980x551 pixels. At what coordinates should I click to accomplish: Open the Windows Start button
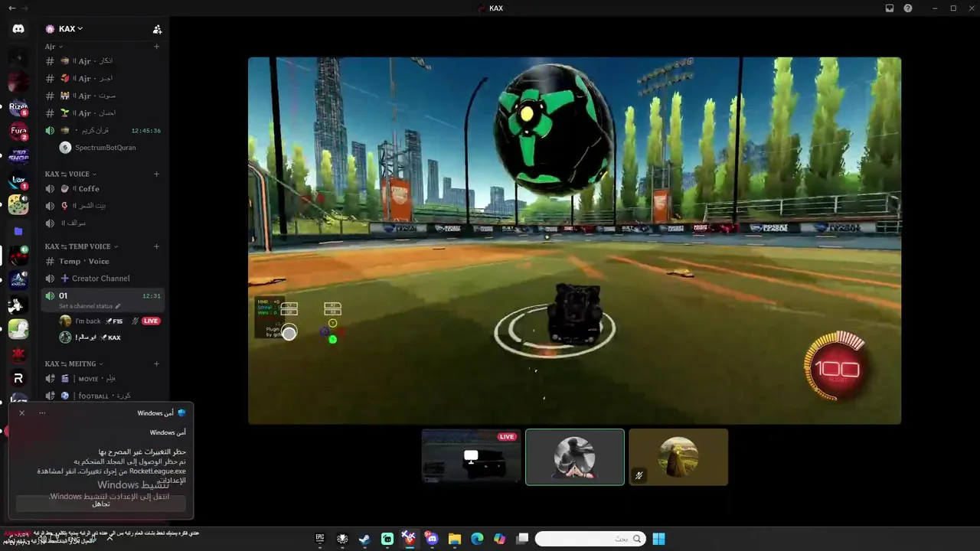[x=658, y=539]
